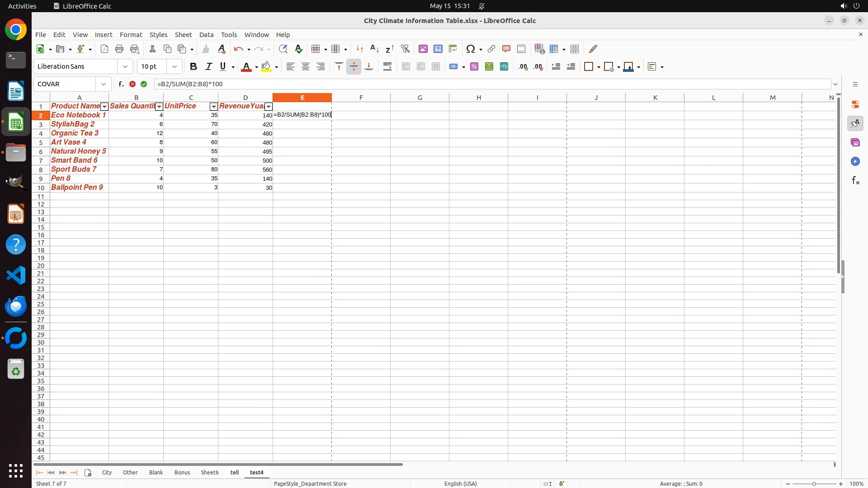Image resolution: width=868 pixels, height=488 pixels.
Task: Toggle Wrap Text button
Action: point(387,67)
